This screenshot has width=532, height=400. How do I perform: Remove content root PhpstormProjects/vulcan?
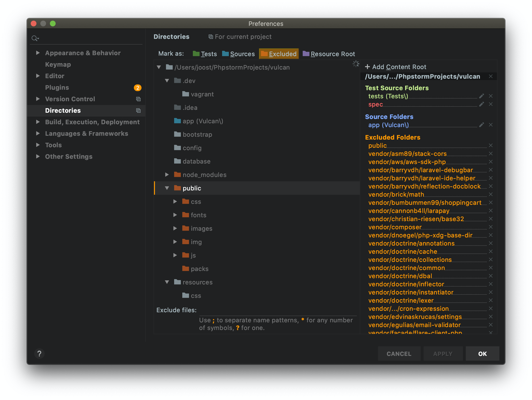pyautogui.click(x=491, y=76)
